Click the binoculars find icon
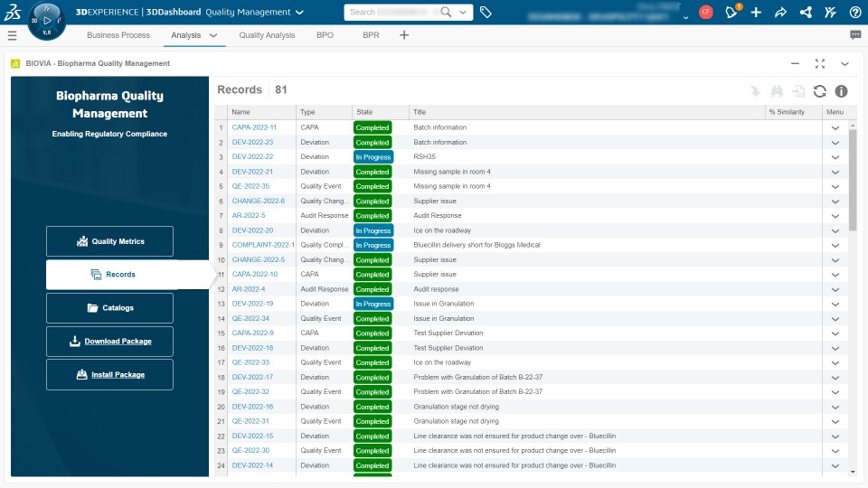This screenshot has width=868, height=488. click(x=777, y=91)
